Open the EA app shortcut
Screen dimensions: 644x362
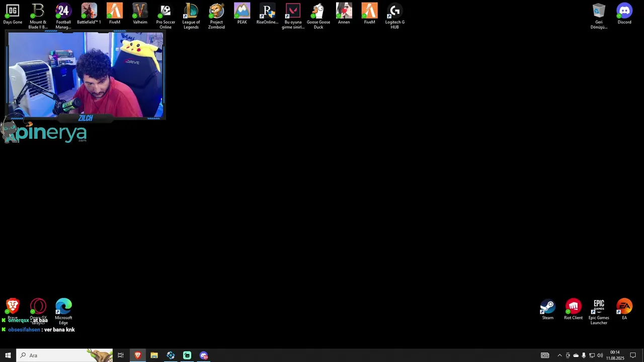[624, 310]
